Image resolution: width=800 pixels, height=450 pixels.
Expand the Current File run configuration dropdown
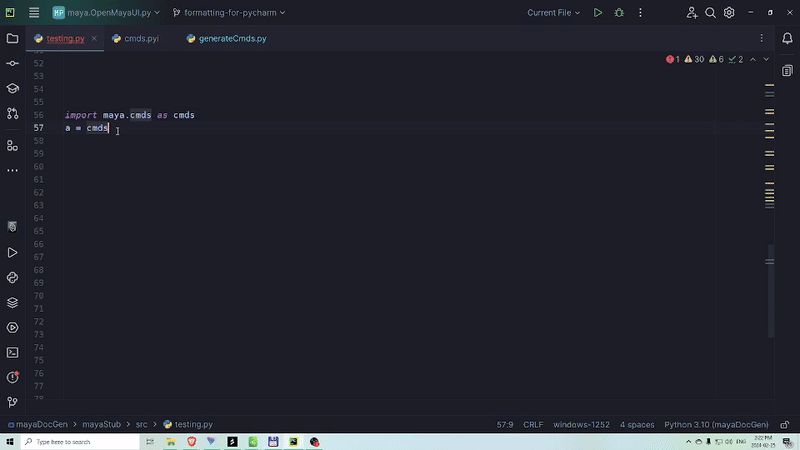[555, 13]
